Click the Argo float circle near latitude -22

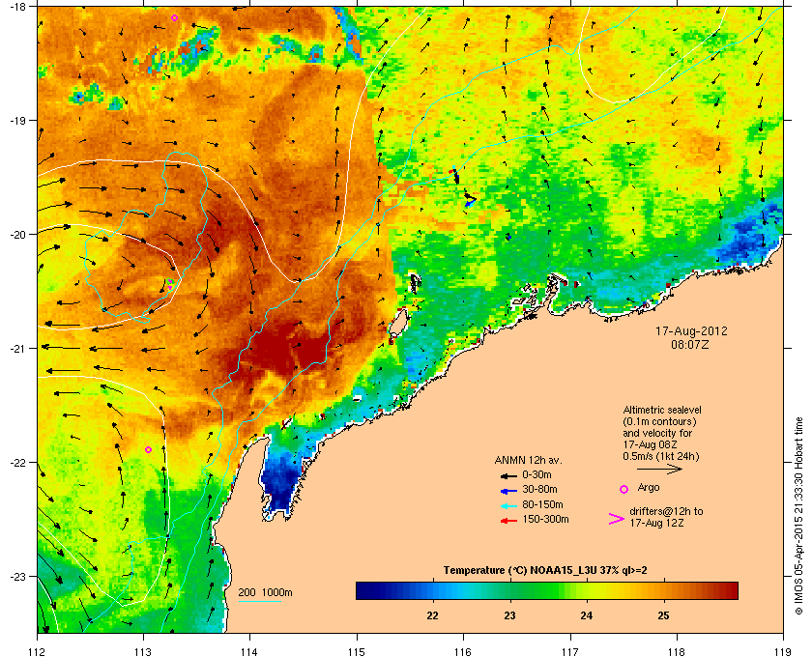[x=148, y=450]
